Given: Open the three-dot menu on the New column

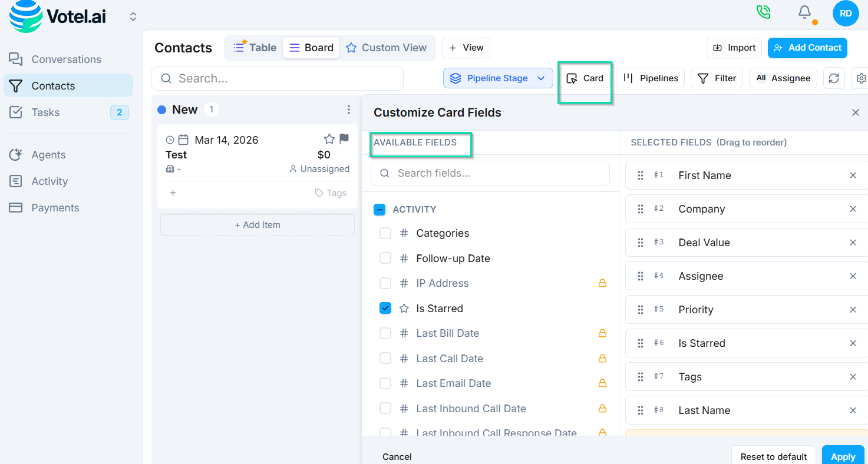Looking at the screenshot, I should 349,109.
